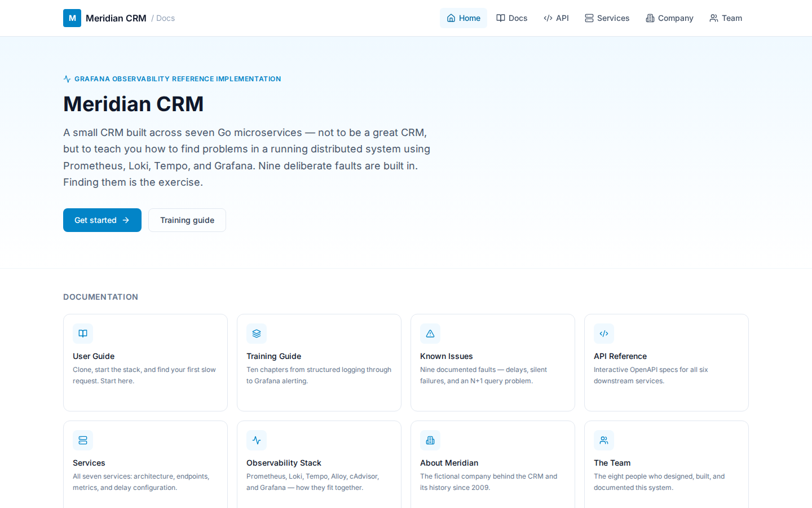Click 'The fictional company behind the CRM' text
This screenshot has width=812, height=508.
click(488, 482)
